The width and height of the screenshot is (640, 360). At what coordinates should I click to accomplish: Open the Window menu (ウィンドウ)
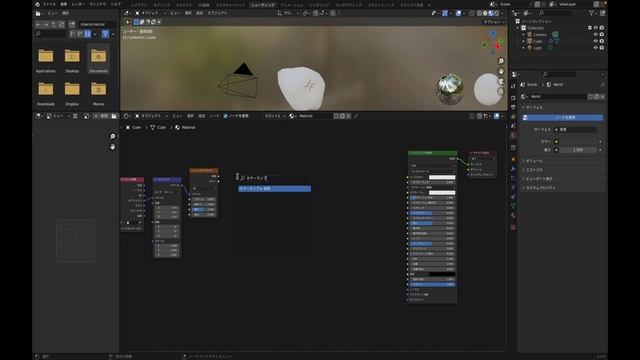coord(98,4)
